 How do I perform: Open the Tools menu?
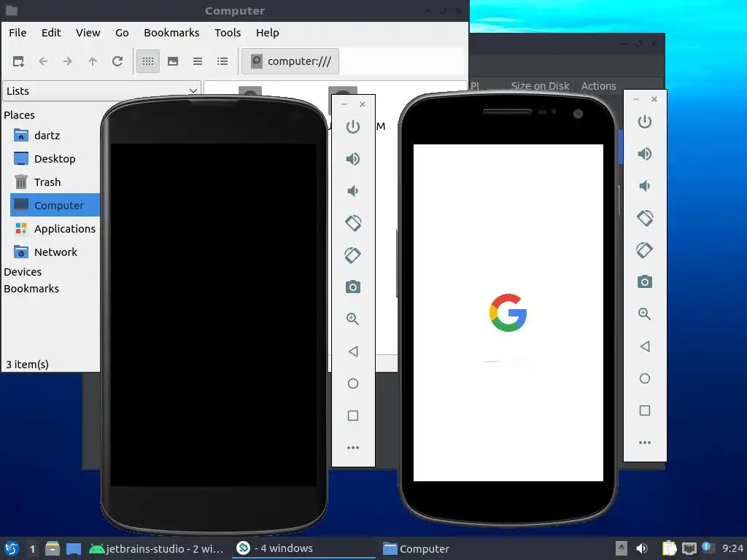228,33
